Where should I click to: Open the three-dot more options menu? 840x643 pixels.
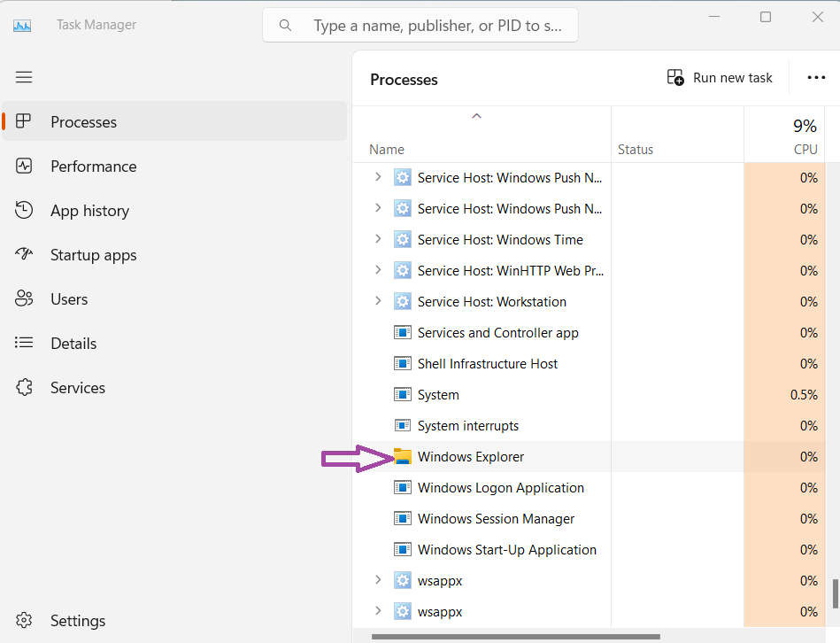[816, 78]
